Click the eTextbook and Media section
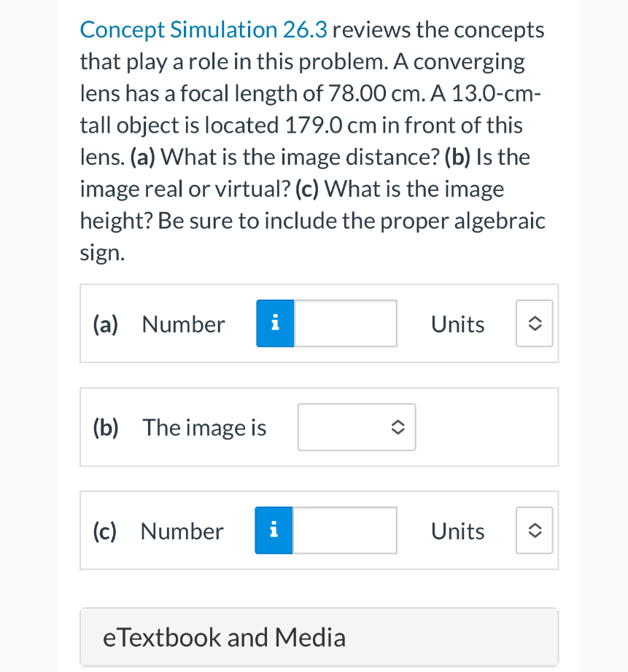Screen dimensions: 628x672 (x=319, y=636)
